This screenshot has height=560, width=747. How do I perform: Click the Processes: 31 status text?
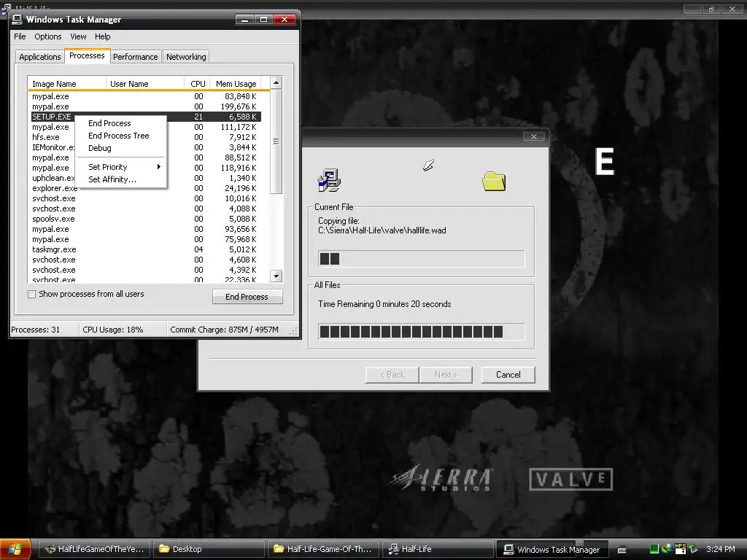pyautogui.click(x=35, y=330)
